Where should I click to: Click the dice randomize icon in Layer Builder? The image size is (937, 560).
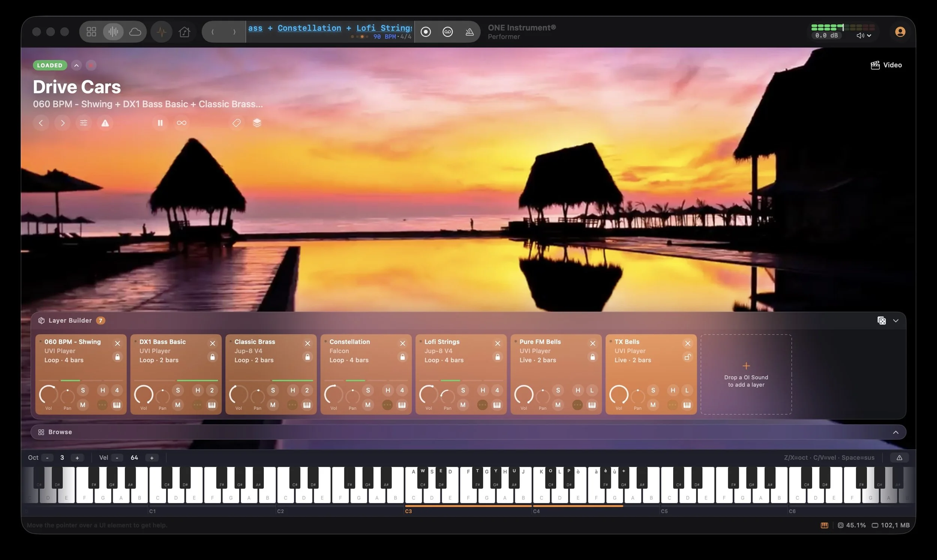[x=882, y=321]
